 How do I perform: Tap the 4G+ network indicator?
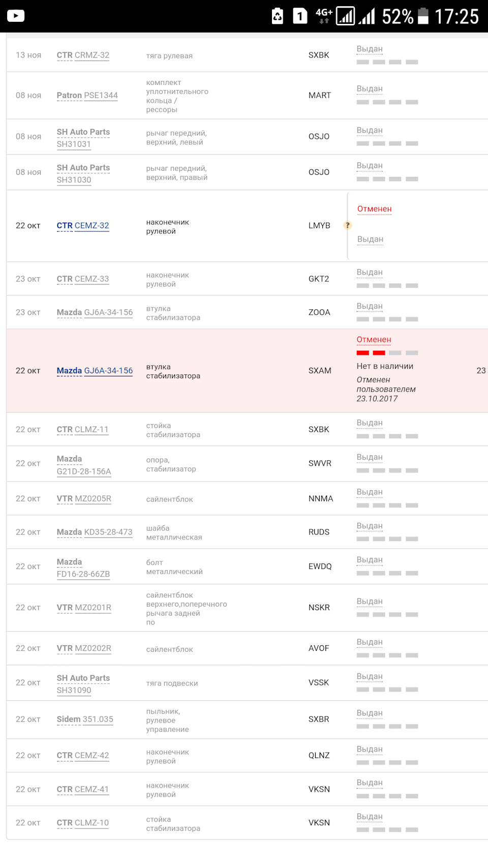coord(324,16)
